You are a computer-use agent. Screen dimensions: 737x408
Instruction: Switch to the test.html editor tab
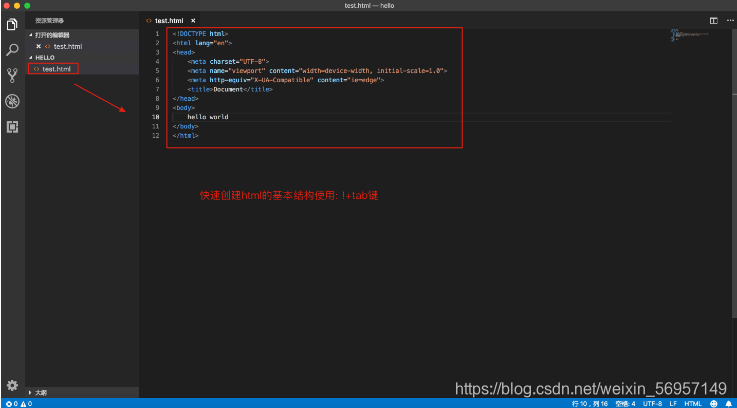click(x=169, y=21)
